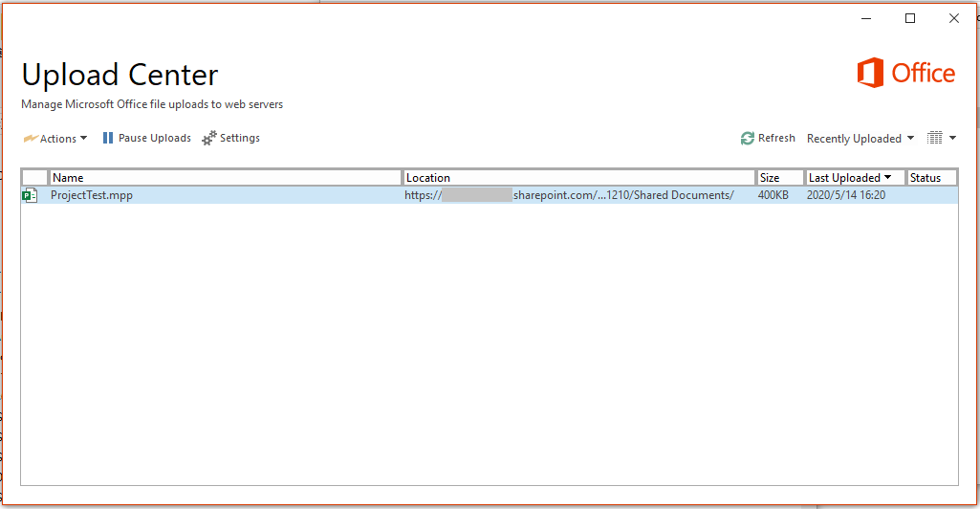
Task: Click the 400KB size value
Action: coord(773,195)
